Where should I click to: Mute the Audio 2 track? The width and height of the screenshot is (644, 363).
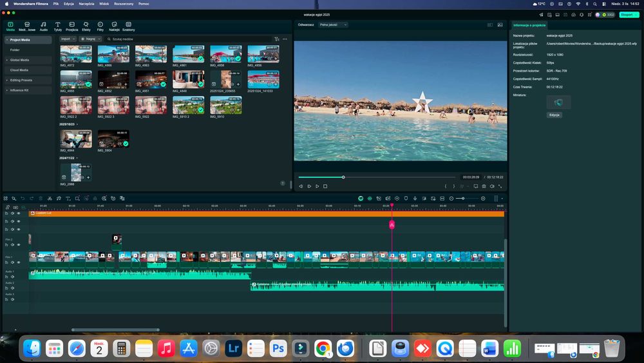tap(12, 288)
